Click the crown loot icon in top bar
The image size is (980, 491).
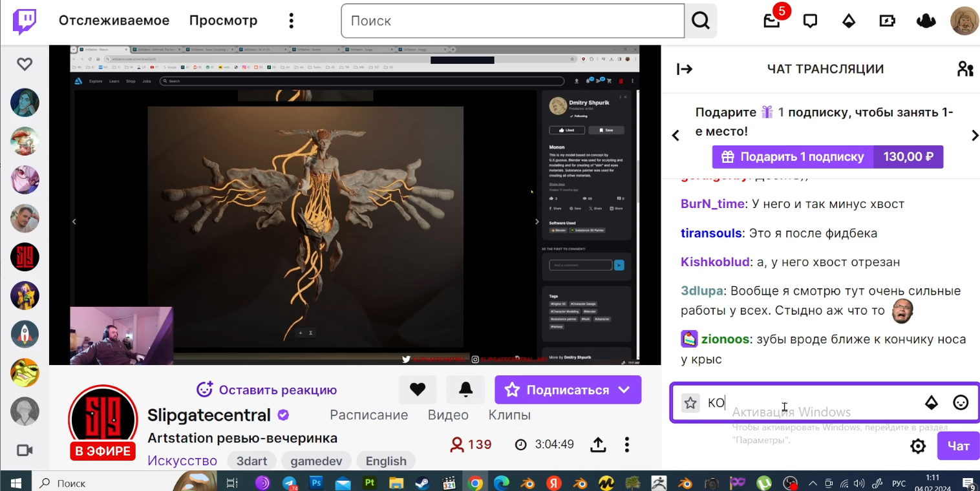[926, 21]
